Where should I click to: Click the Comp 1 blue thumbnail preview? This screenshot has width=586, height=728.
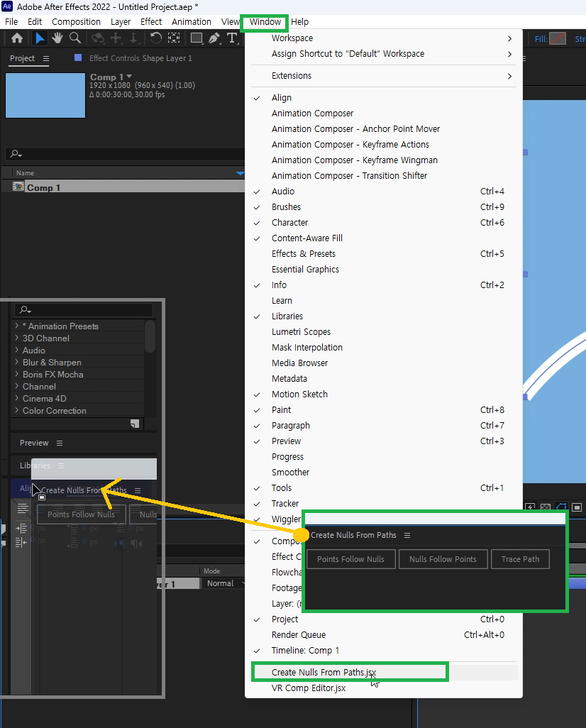45,95
